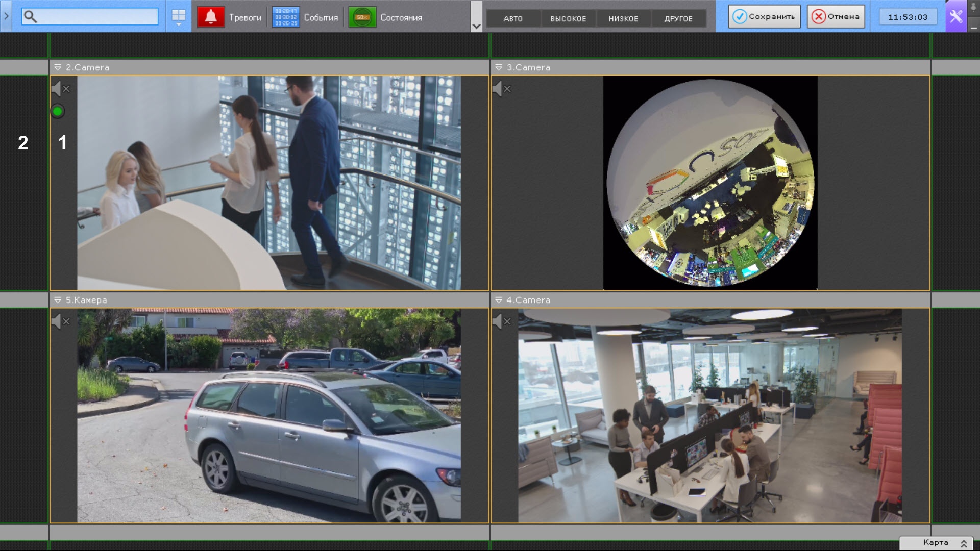Viewport: 980px width, 551px height.
Task: Expand the toolbar panel down arrow
Action: [476, 27]
